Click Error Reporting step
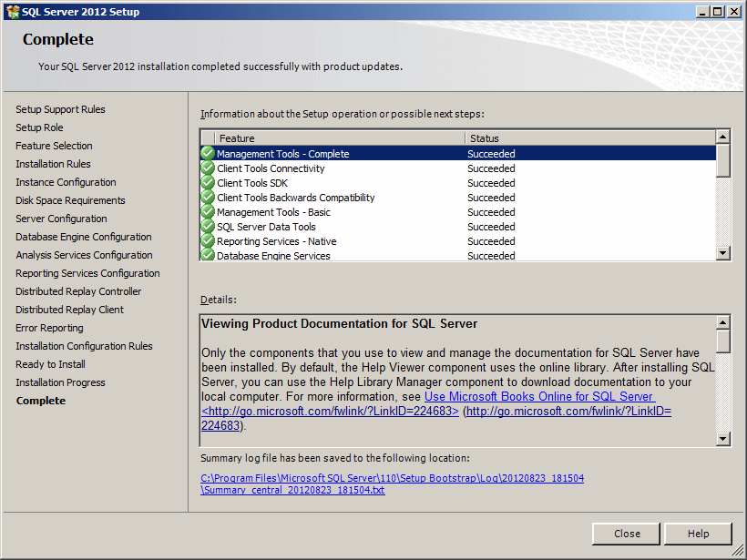The width and height of the screenshot is (747, 560). [49, 328]
